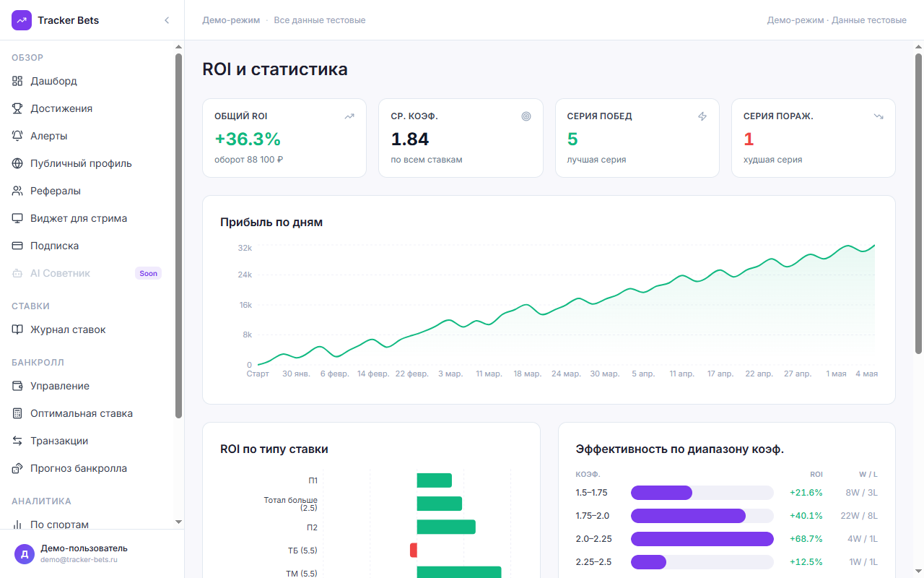This screenshot has width=924, height=578.
Task: Click the trend icon on Общий ROI card
Action: (x=349, y=116)
